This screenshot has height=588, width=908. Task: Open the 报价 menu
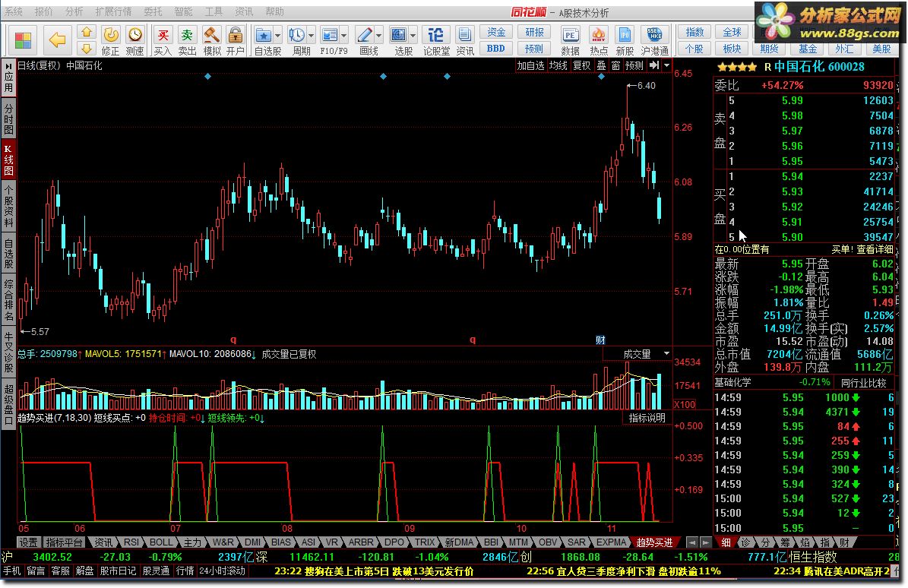43,11
